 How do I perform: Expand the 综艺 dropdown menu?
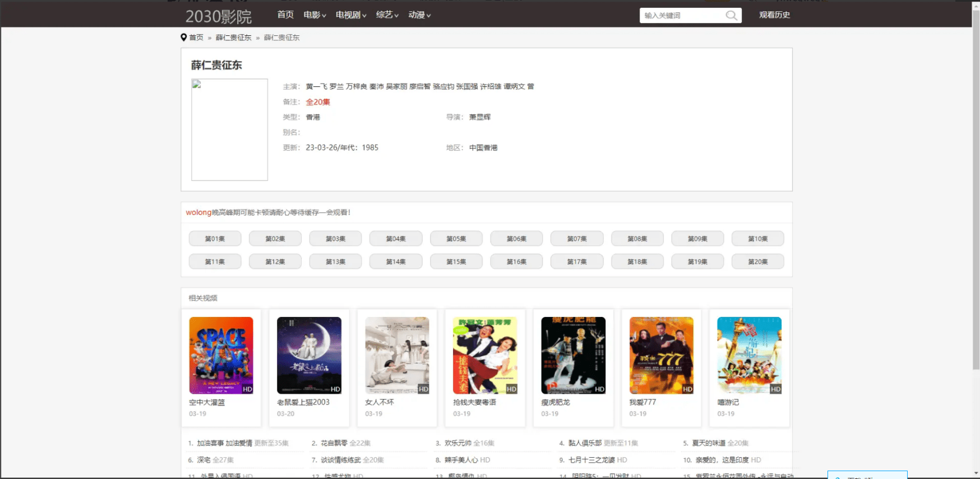click(387, 15)
